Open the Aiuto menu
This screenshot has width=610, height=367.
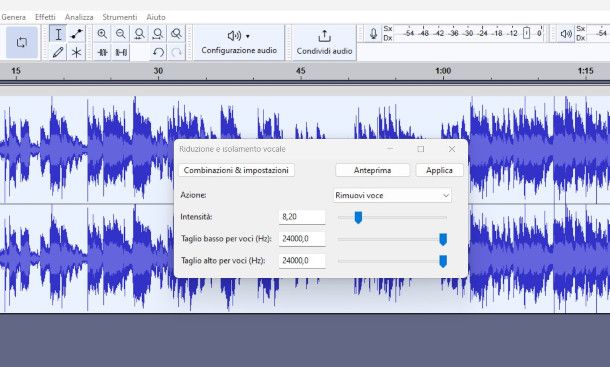pyautogui.click(x=156, y=17)
